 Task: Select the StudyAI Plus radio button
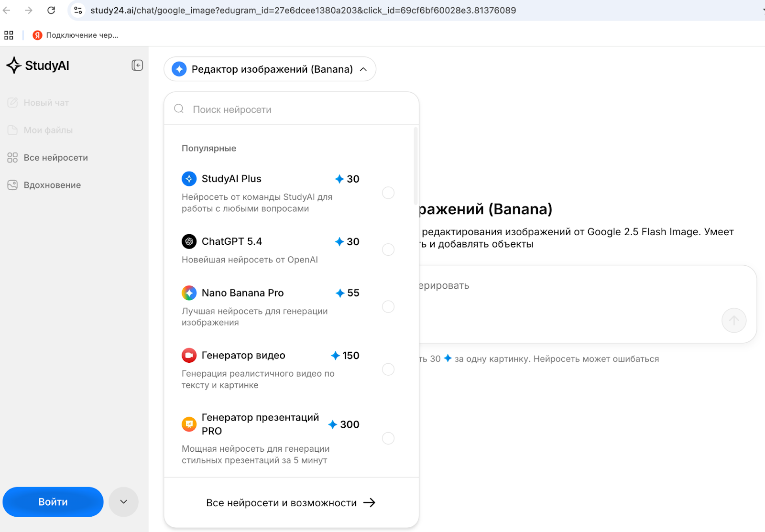pyautogui.click(x=388, y=193)
